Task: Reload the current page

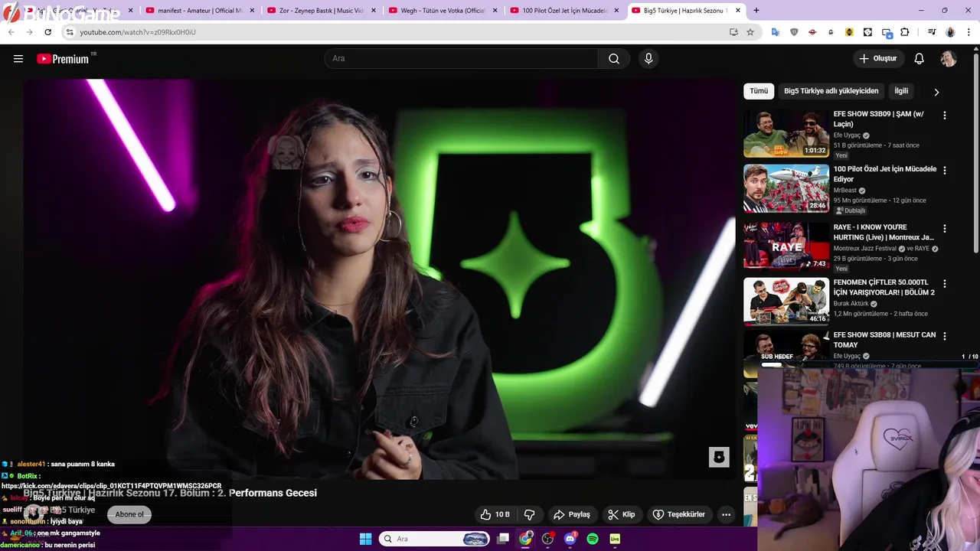Action: coord(47,32)
